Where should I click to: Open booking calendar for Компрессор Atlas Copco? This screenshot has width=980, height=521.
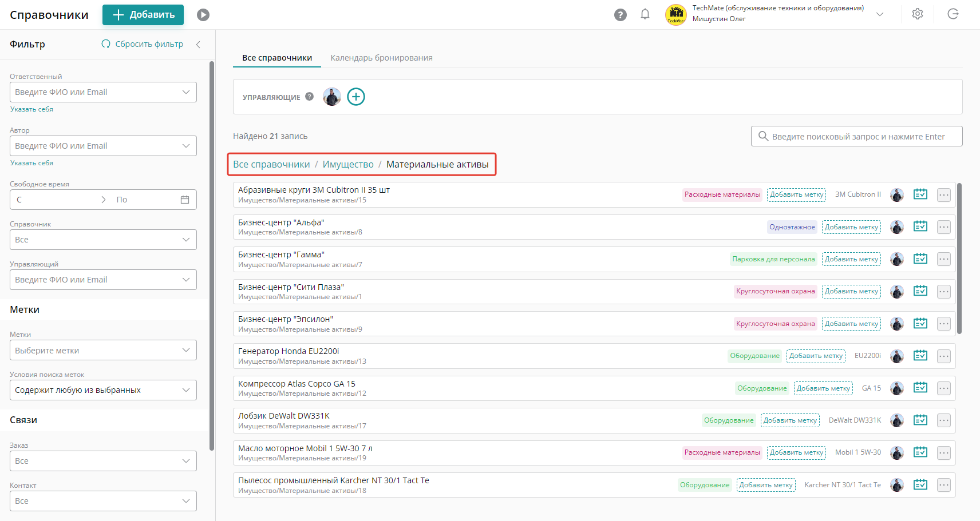coord(920,388)
